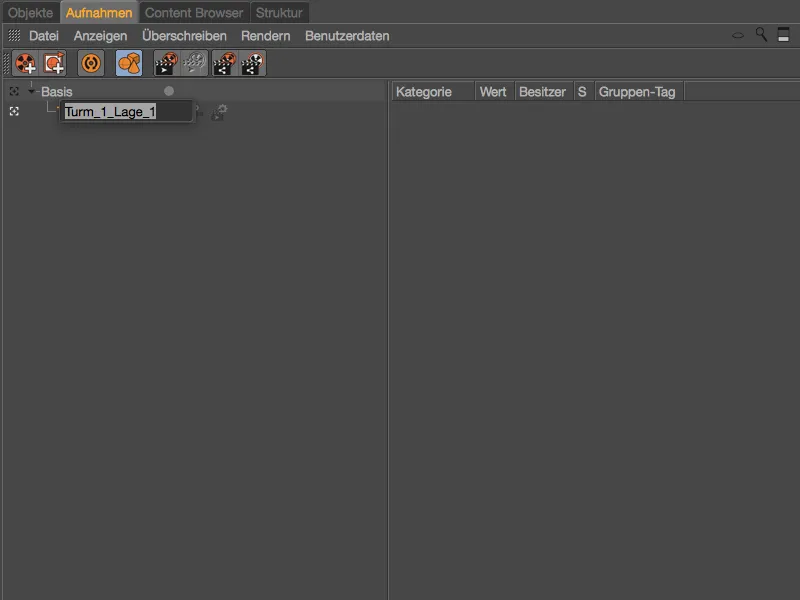Open the Anzeigen menu
Image resolution: width=800 pixels, height=600 pixels.
tap(101, 36)
